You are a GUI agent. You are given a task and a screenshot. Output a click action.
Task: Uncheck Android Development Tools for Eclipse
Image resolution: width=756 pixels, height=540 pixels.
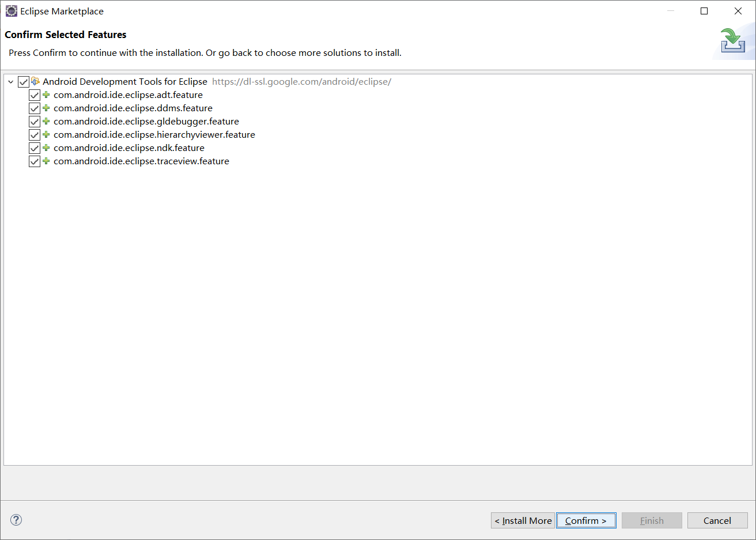(x=24, y=82)
